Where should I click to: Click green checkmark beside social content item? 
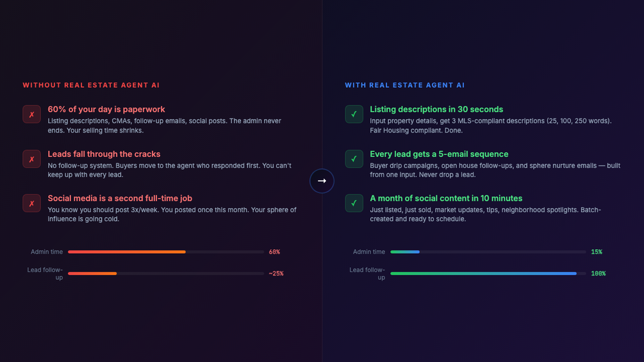click(354, 204)
